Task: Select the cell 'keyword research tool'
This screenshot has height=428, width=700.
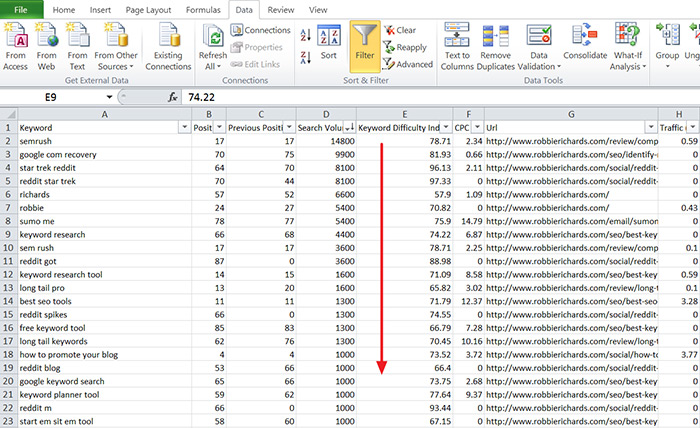Action: (x=104, y=274)
